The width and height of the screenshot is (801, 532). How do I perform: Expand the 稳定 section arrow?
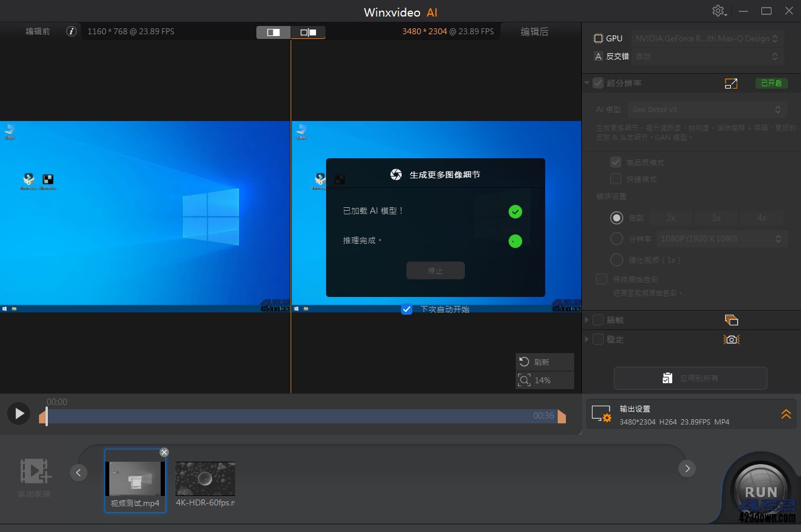pyautogui.click(x=587, y=340)
